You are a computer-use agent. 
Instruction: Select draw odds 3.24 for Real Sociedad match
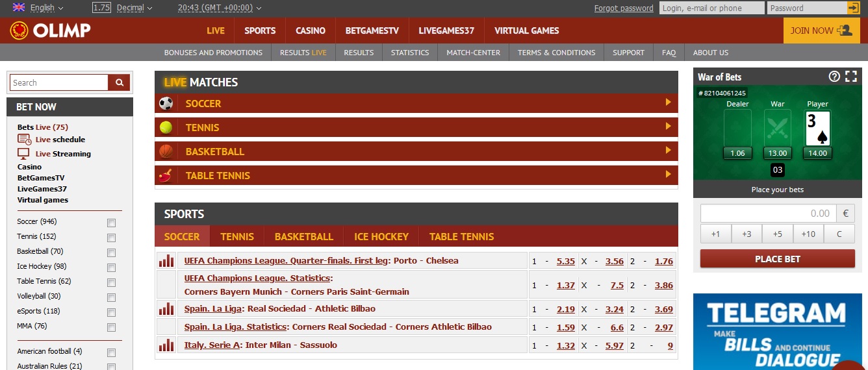click(x=615, y=309)
